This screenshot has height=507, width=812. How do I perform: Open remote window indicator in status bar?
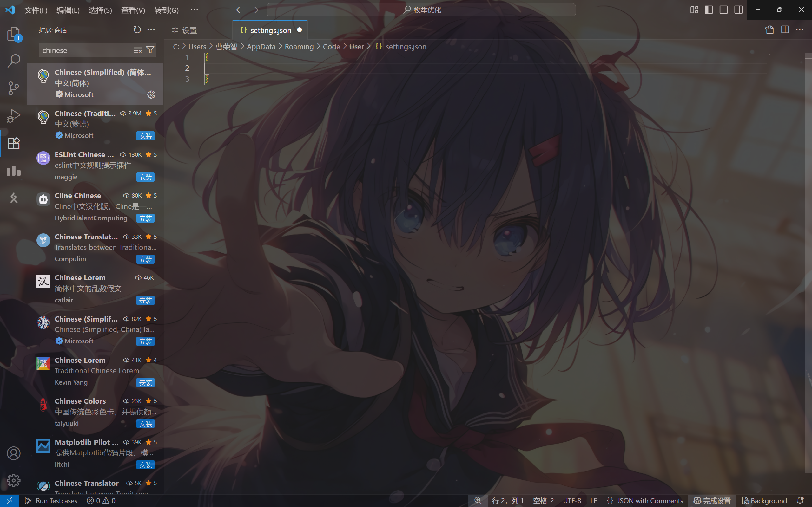click(x=10, y=501)
